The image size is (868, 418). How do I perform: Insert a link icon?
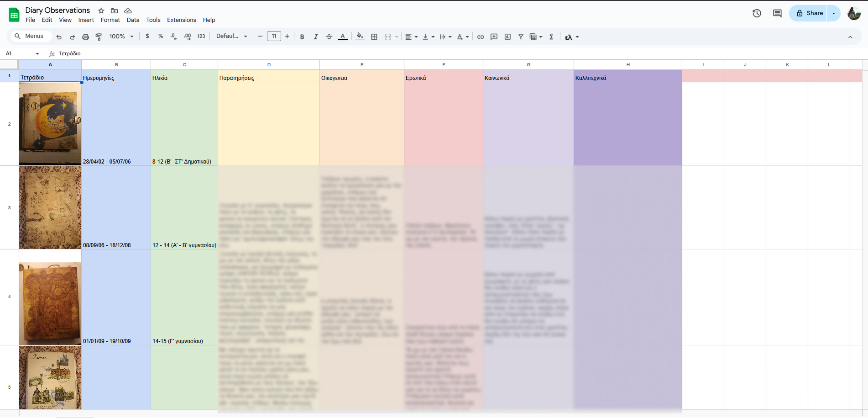[481, 37]
